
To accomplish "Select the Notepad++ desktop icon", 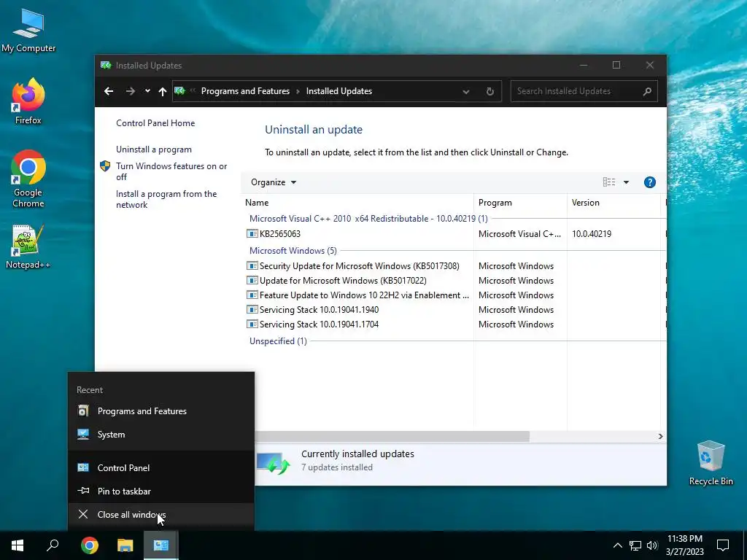I will pos(28,247).
